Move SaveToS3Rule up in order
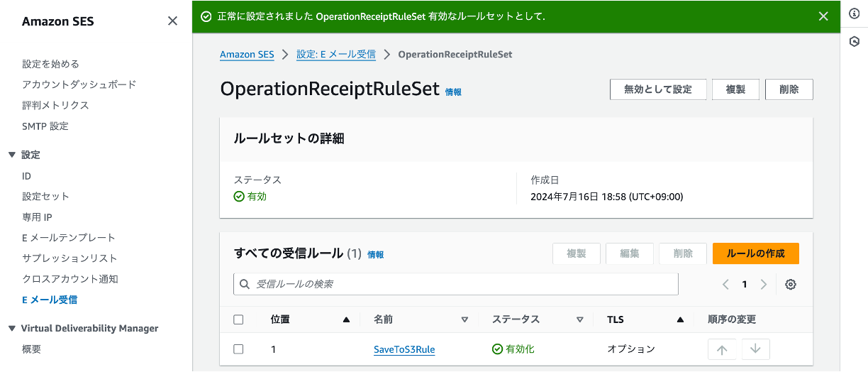The image size is (868, 372). [x=722, y=349]
